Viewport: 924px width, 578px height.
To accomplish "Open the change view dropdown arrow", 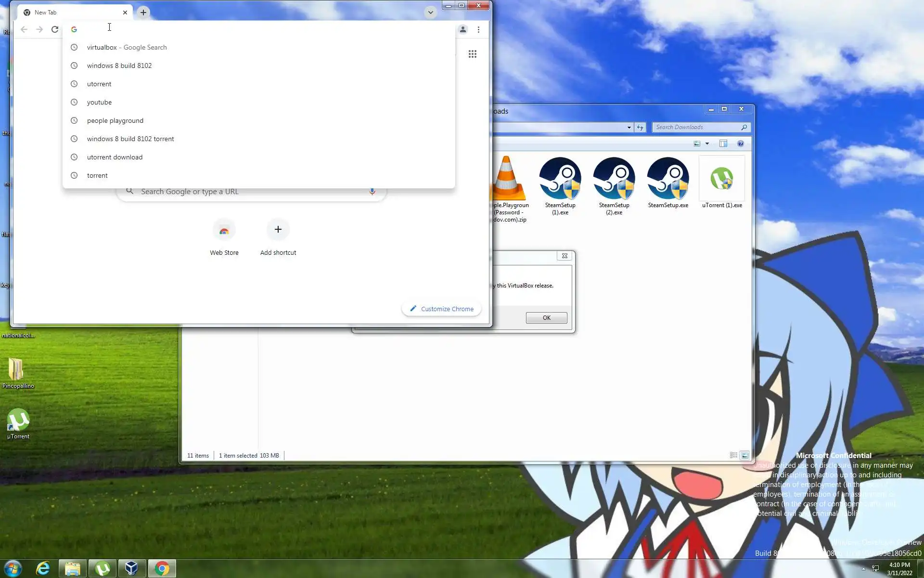I will pos(707,144).
